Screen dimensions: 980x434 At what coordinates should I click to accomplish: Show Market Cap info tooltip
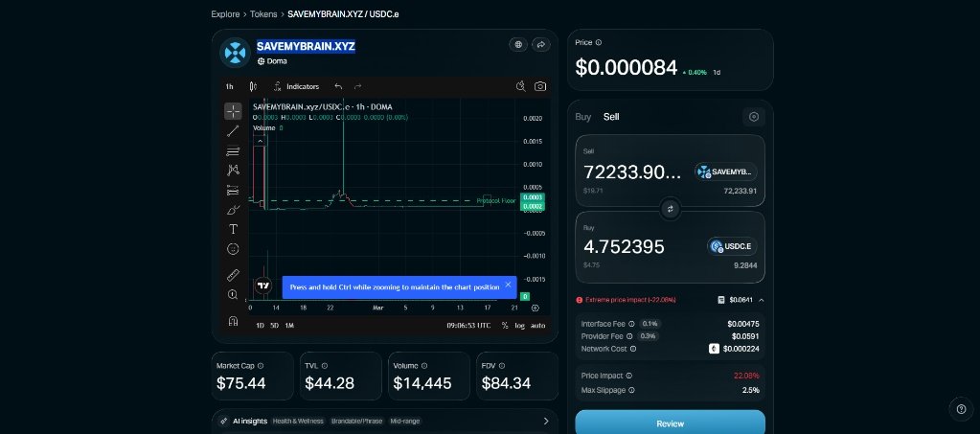pyautogui.click(x=261, y=366)
